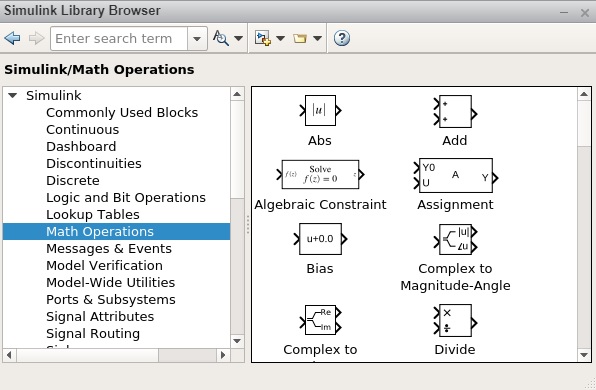
Task: Select the Continuous library
Action: point(82,130)
